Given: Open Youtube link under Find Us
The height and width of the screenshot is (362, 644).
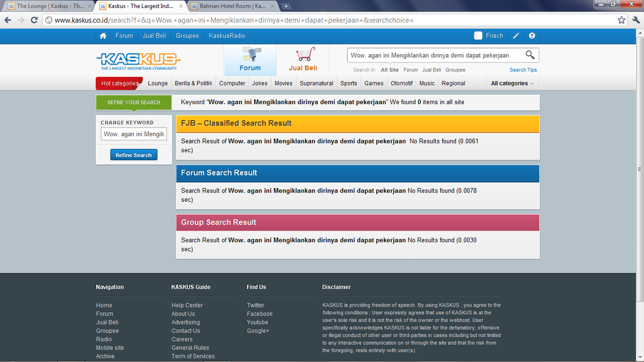Looking at the screenshot, I should coord(258,322).
